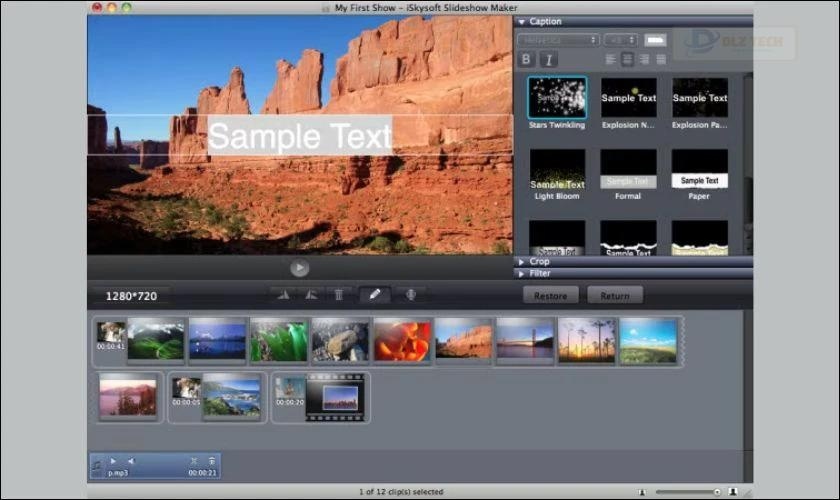Click the 1280*720 resolution display
Image resolution: width=840 pixels, height=500 pixels.
[x=131, y=296]
